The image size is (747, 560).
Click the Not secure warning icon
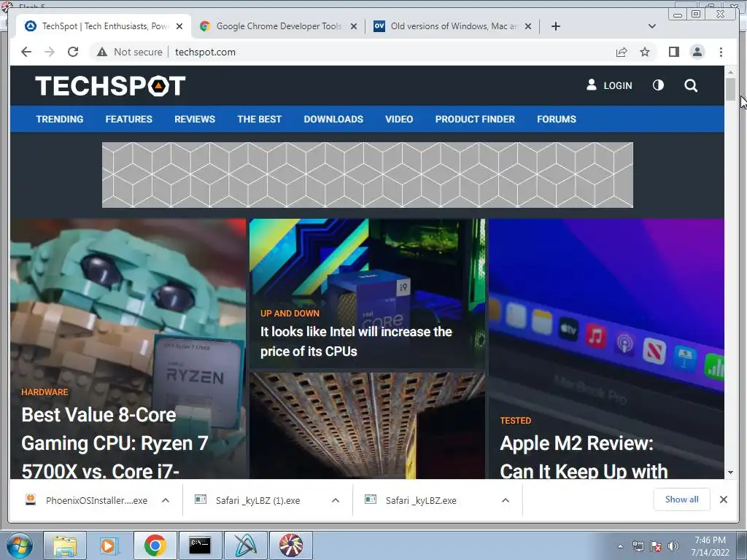(102, 52)
